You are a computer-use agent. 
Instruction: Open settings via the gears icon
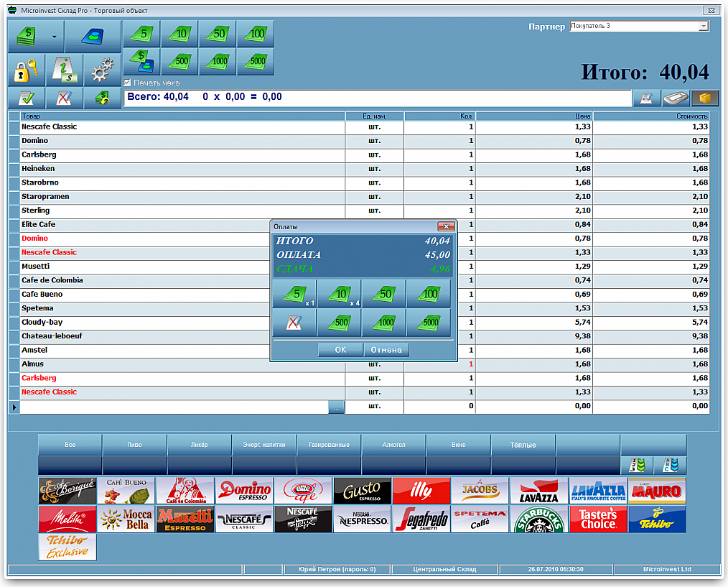[x=102, y=70]
